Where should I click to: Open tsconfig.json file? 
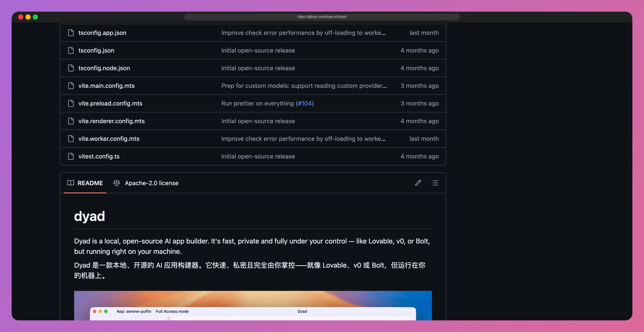[x=96, y=50]
